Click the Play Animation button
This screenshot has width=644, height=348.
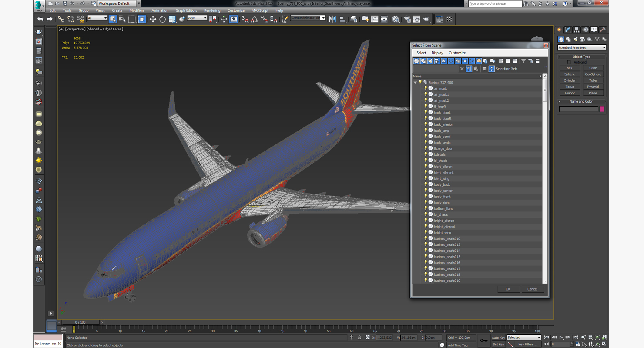pyautogui.click(x=561, y=338)
